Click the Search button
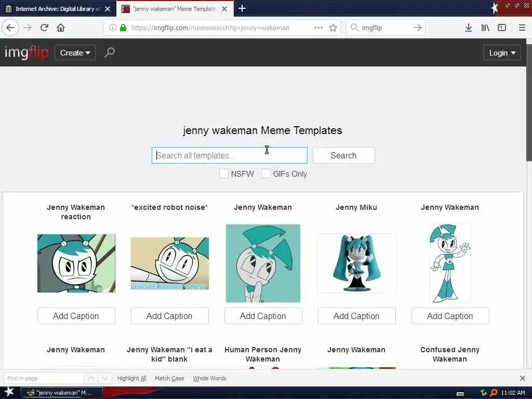The height and width of the screenshot is (399, 532). point(343,155)
